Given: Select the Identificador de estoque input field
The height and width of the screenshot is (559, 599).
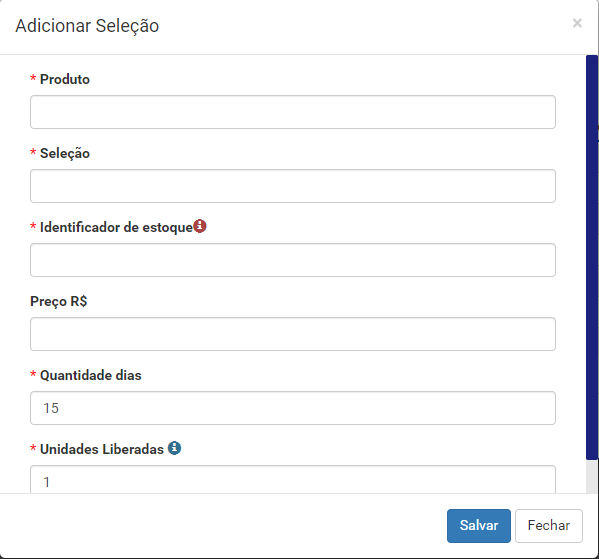Looking at the screenshot, I should [293, 260].
